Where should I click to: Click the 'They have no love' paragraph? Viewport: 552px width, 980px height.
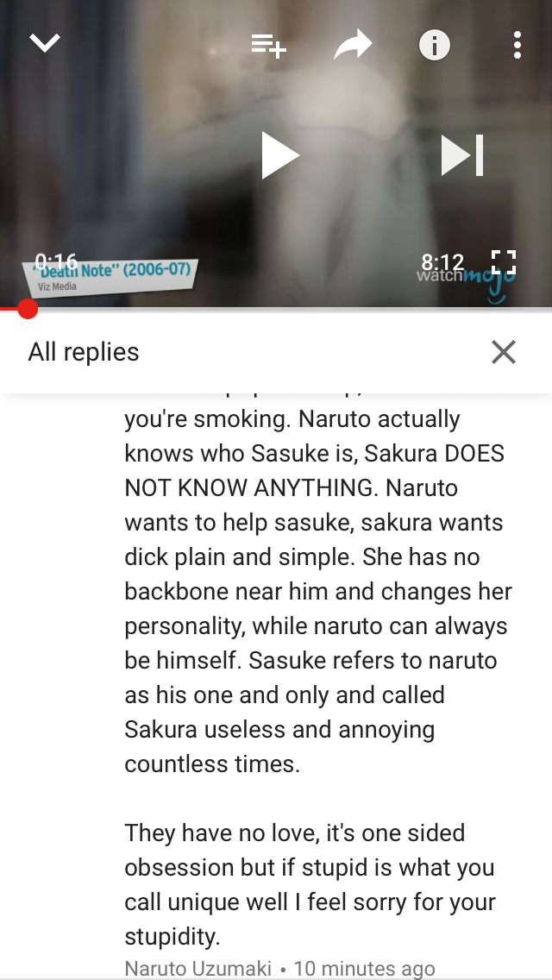[x=310, y=884]
